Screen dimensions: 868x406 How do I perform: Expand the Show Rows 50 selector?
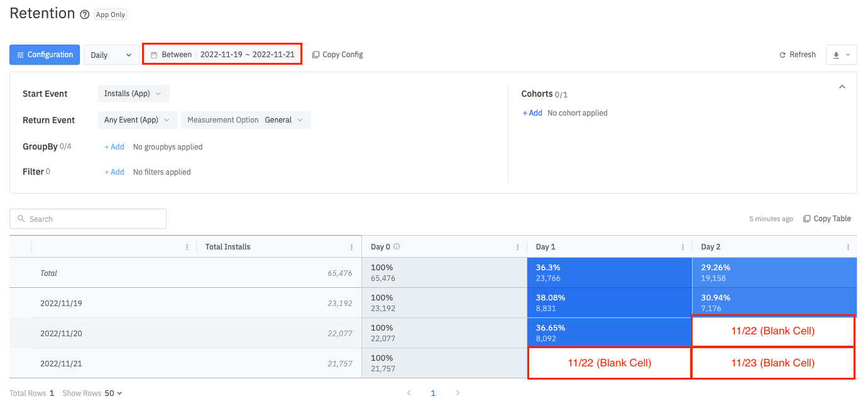coord(114,393)
